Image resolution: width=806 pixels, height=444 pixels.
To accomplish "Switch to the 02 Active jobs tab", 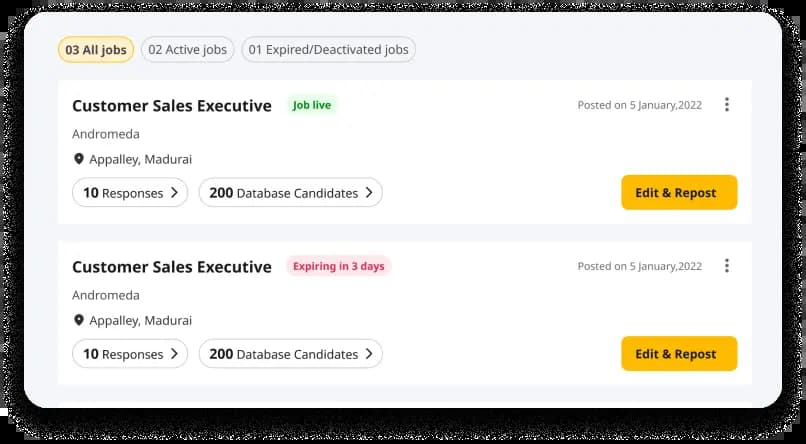I will coord(188,50).
